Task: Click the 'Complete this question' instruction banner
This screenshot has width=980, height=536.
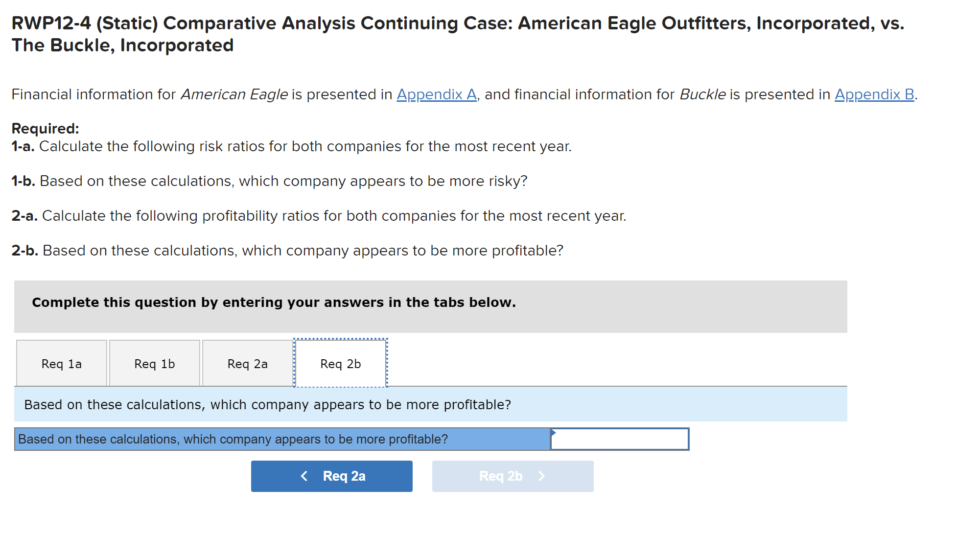Action: (274, 302)
